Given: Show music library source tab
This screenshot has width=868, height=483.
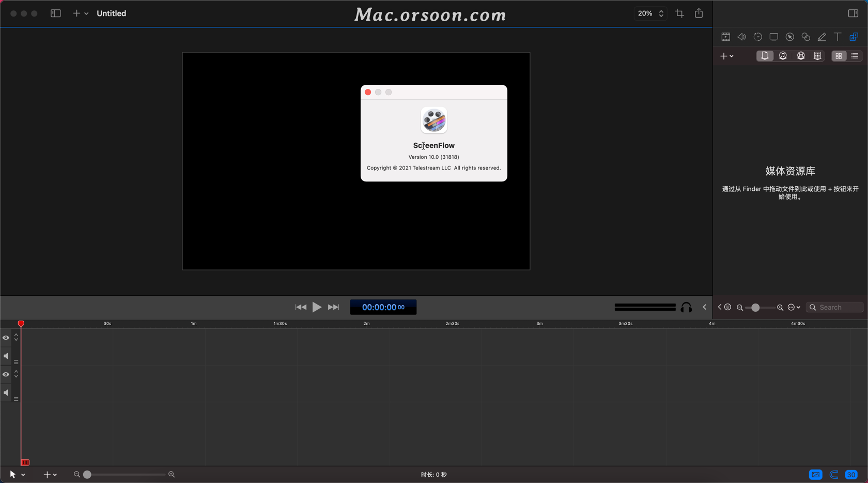Looking at the screenshot, I should tap(783, 56).
